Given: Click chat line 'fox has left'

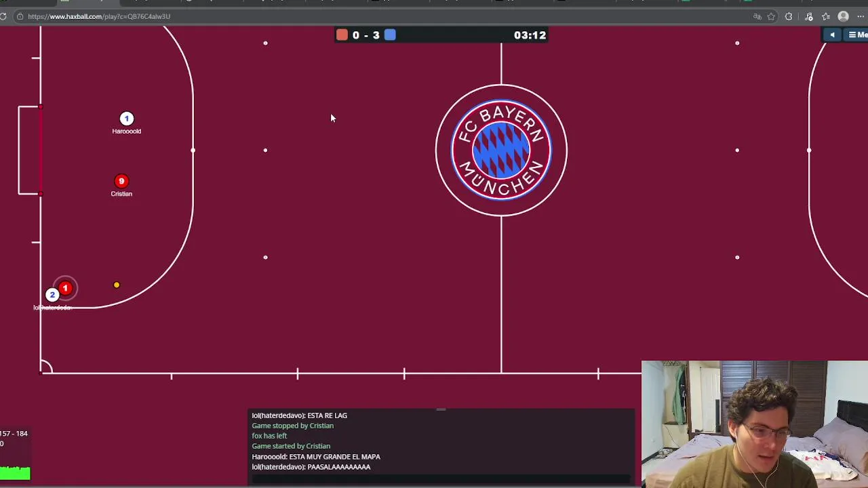Looking at the screenshot, I should point(269,436).
